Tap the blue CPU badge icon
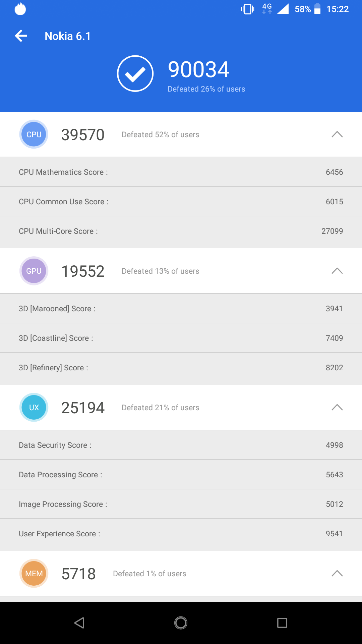Viewport: 362px width, 644px height. 34,134
